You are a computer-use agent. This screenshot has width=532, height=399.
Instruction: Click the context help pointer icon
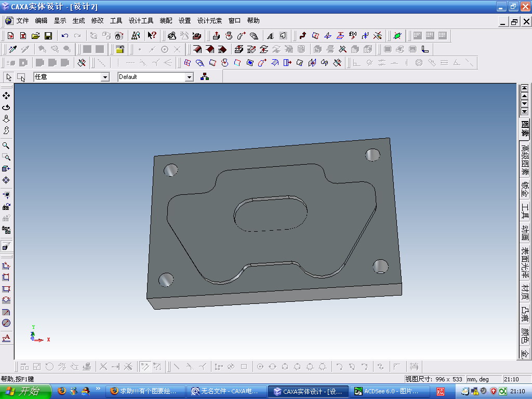pos(152,36)
